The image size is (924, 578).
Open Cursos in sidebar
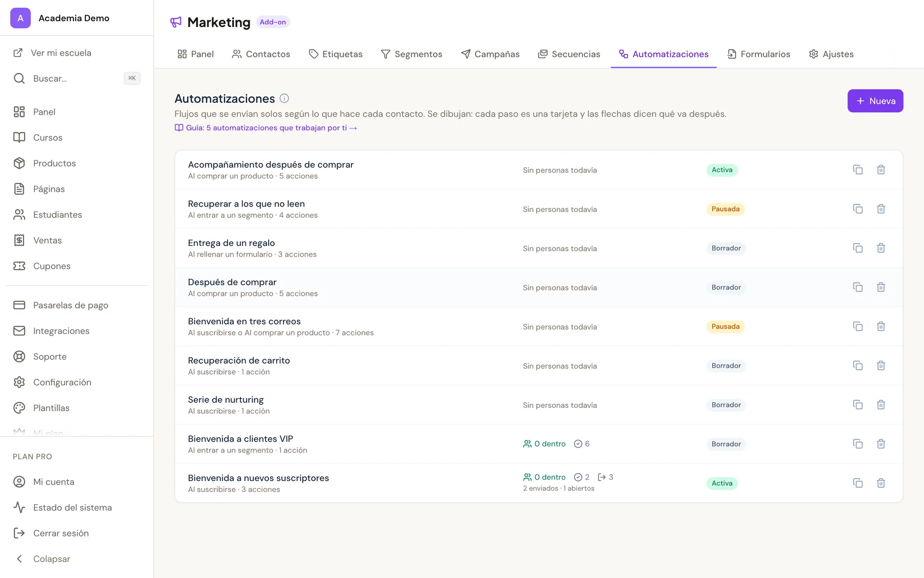tap(77, 137)
